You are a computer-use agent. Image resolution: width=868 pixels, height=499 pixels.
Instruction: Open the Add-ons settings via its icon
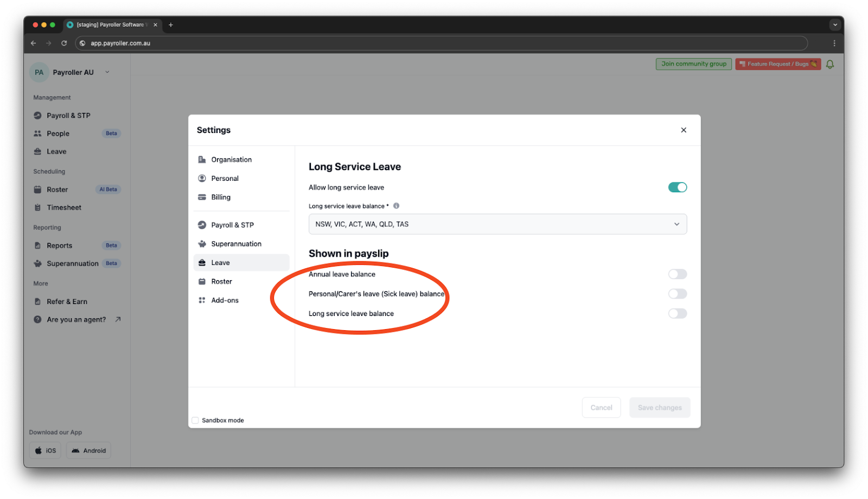pyautogui.click(x=201, y=300)
